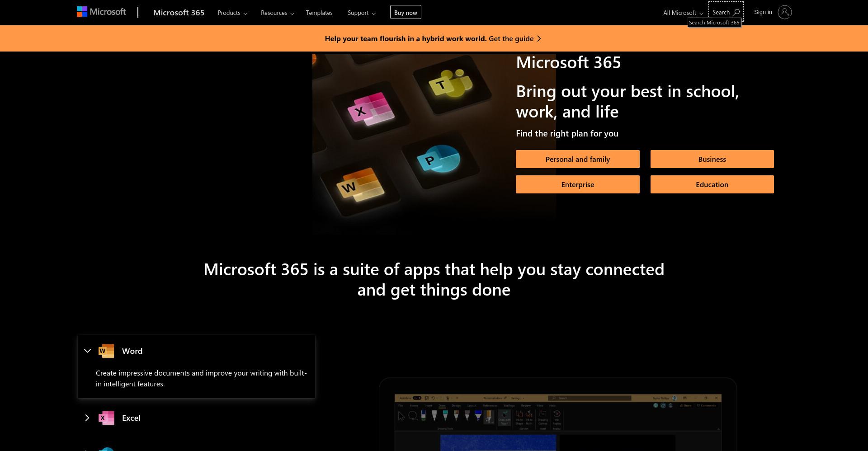Click the Word app screenshot preview
The image size is (868, 451).
click(x=558, y=422)
